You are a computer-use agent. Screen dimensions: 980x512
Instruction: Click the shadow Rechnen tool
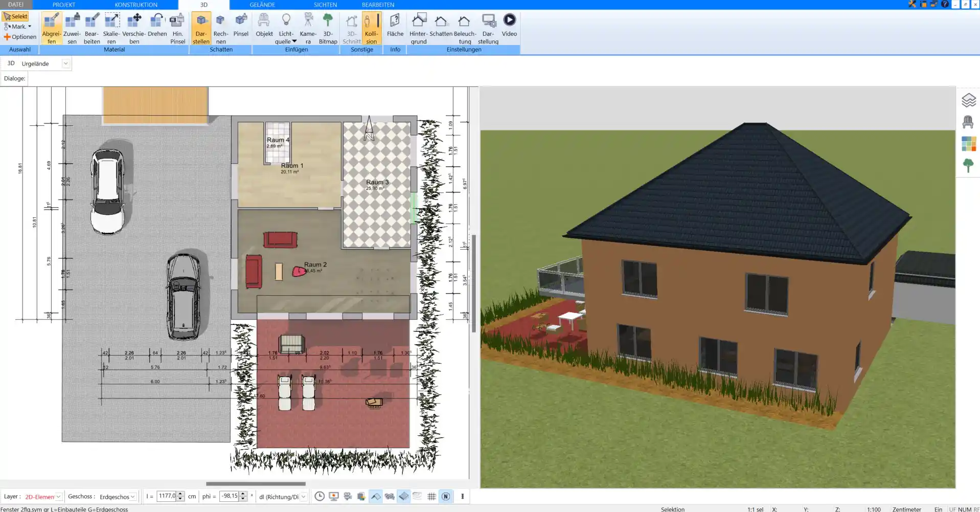tap(220, 29)
